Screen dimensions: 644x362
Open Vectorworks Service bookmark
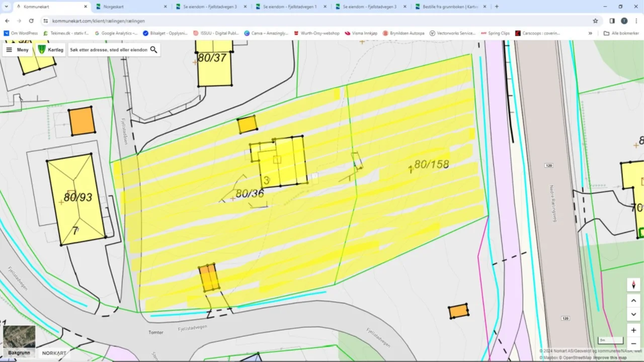click(452, 33)
